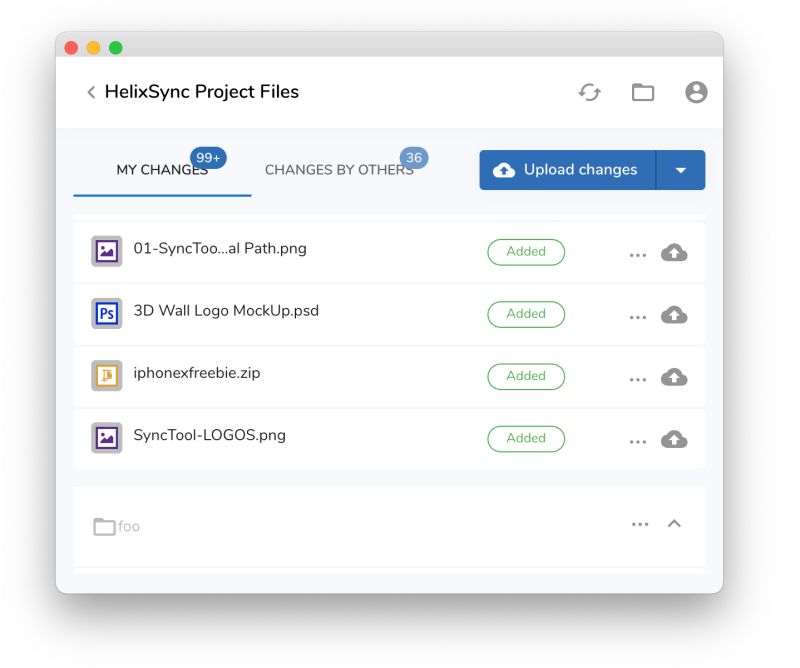Image resolution: width=800 pixels, height=668 pixels.
Task: Click the cloud upload icon for 01-SyncToo...al Path.png
Action: [674, 251]
